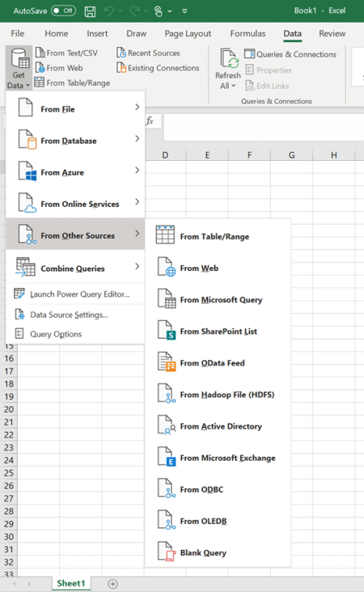Click the From OLEDB icon
Viewport: 364px width, 592px height.
tap(167, 520)
